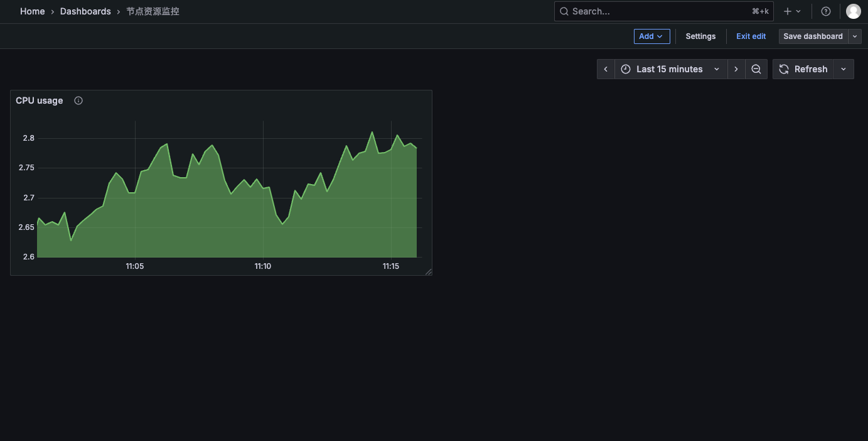Open the time picker clock icon
868x441 pixels.
(x=625, y=69)
